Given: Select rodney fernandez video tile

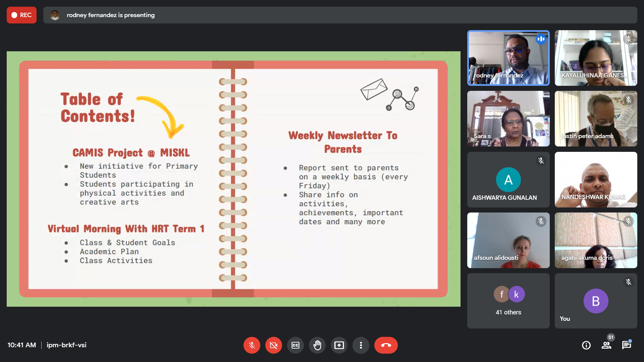Looking at the screenshot, I should (x=508, y=58).
